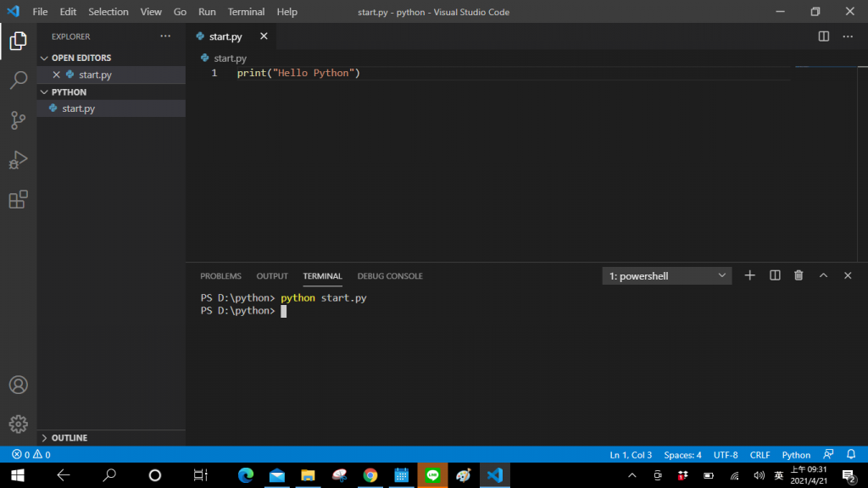This screenshot has height=488, width=868.
Task: Select the start.py editor tab
Action: [225, 36]
